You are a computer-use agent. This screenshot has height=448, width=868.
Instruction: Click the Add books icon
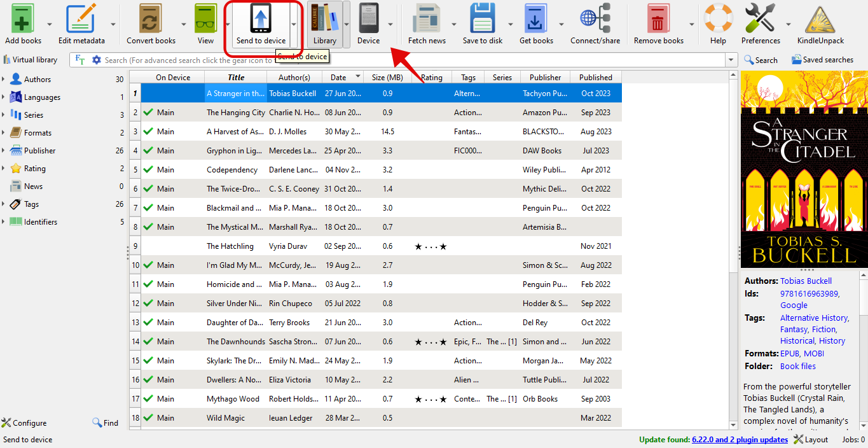point(24,18)
